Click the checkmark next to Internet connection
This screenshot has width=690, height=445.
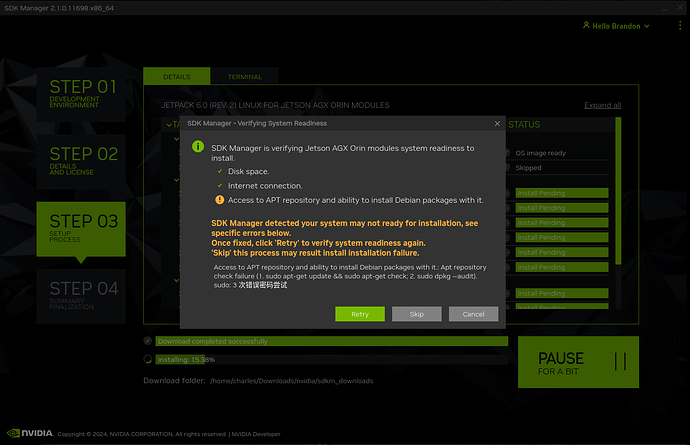220,186
